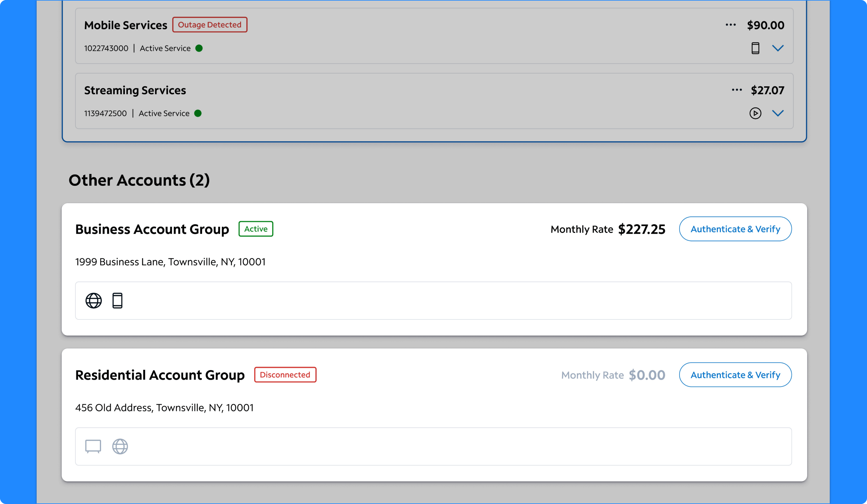Click the TV icon in Residential Account Group
Image resolution: width=867 pixels, height=504 pixels.
click(93, 446)
